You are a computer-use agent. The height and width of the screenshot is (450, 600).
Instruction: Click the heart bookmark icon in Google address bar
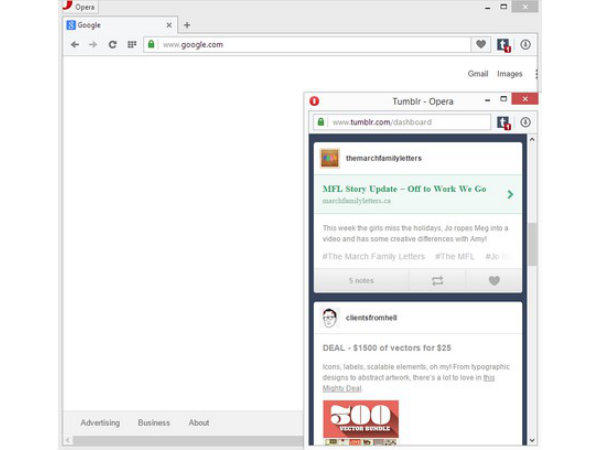pos(481,44)
